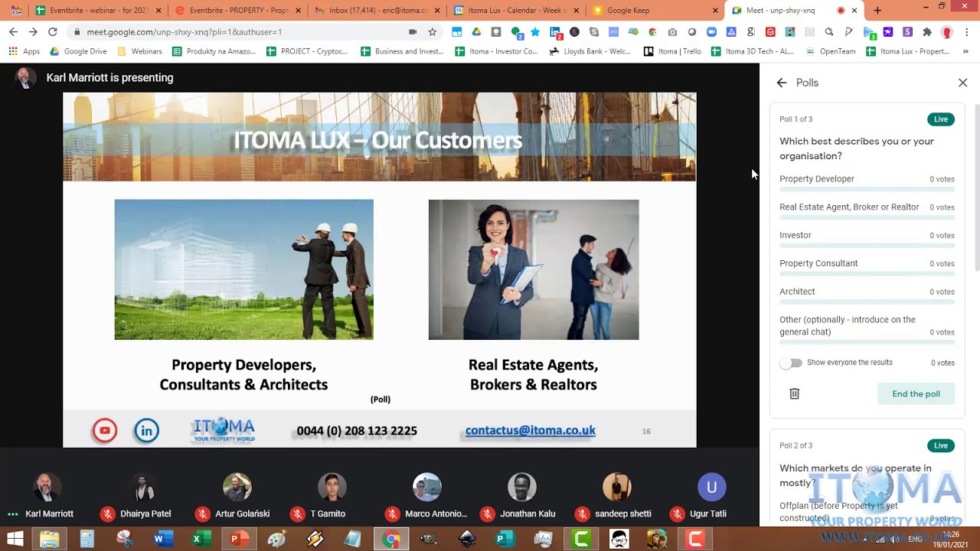Image resolution: width=980 pixels, height=551 pixels.
Task: Open the Google Drive bookmark
Action: click(78, 51)
